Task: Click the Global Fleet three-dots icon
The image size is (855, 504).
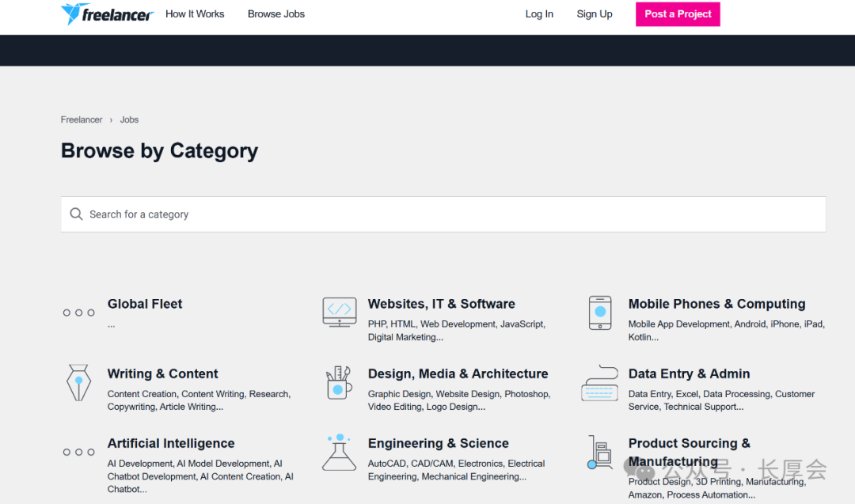Action: [79, 313]
